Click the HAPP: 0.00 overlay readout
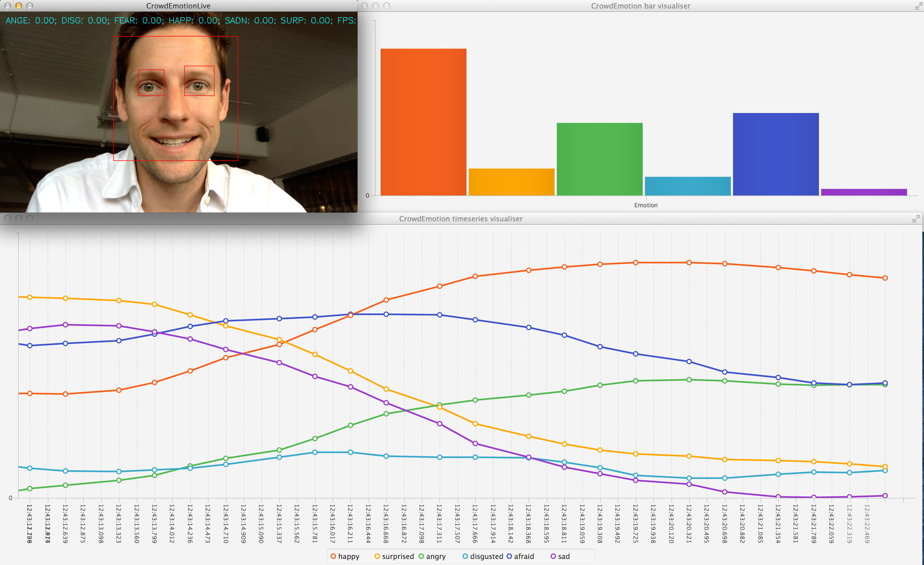Image resolution: width=924 pixels, height=565 pixels. (194, 20)
